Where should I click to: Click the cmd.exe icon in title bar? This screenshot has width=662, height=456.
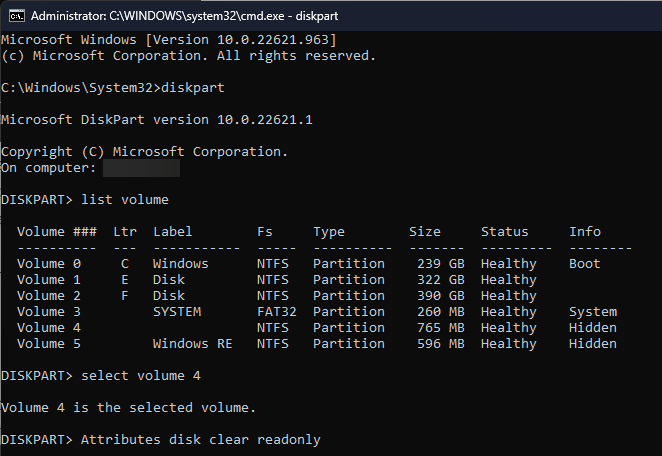17,16
